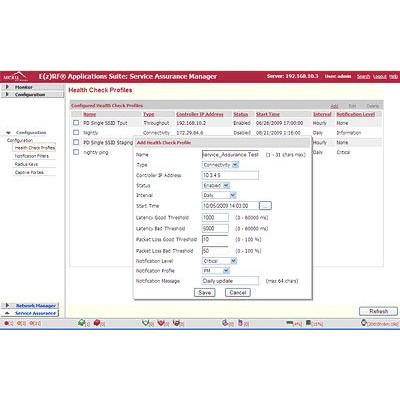Sort table by Name column header
Screen dimensions: 400x400
[90, 114]
